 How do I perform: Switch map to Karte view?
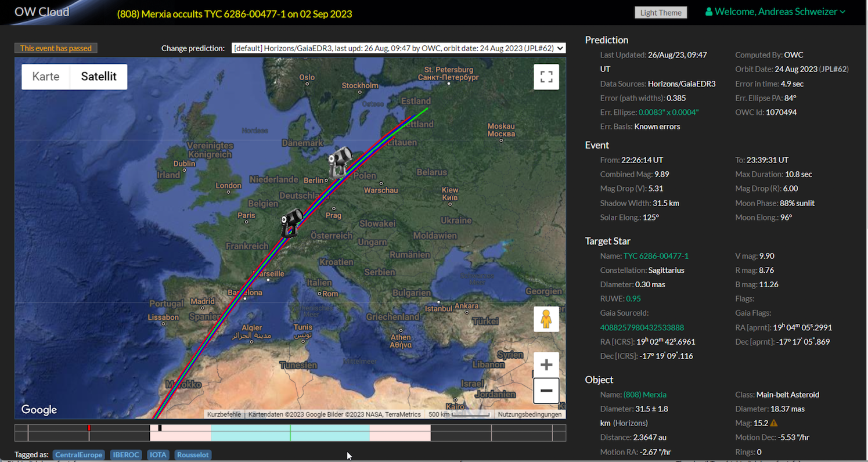pyautogui.click(x=46, y=77)
